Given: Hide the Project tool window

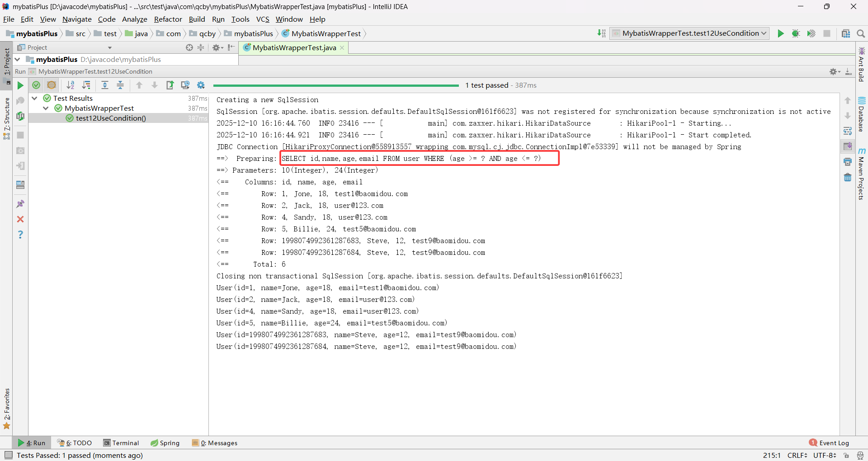Looking at the screenshot, I should [231, 47].
